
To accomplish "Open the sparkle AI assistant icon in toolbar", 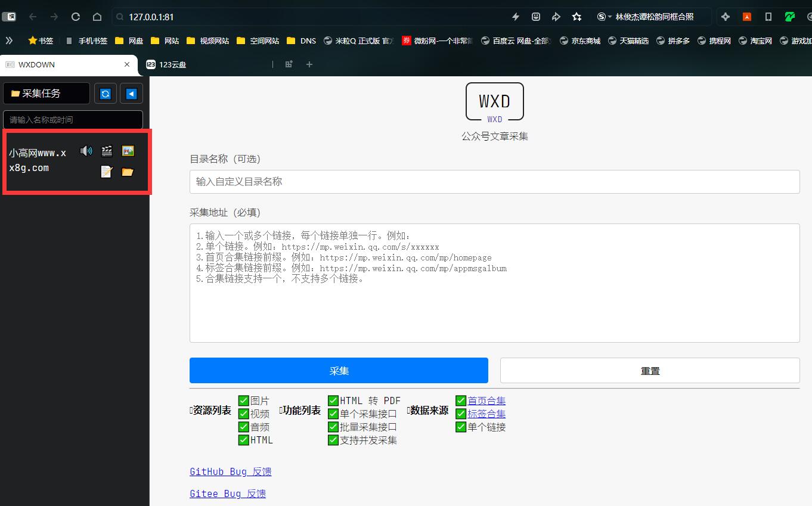I will click(x=726, y=17).
